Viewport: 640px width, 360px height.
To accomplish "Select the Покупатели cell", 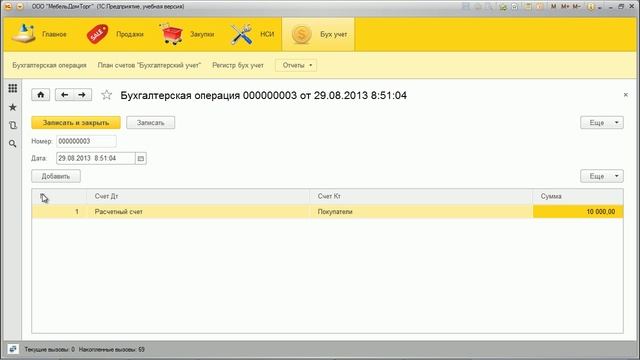I will (x=421, y=211).
